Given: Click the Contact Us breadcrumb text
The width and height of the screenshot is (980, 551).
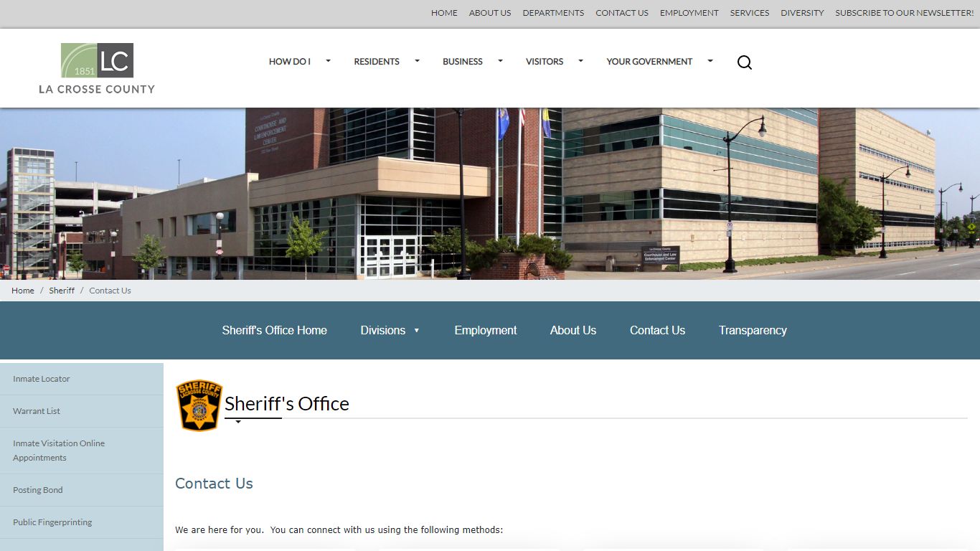Looking at the screenshot, I should pos(110,291).
